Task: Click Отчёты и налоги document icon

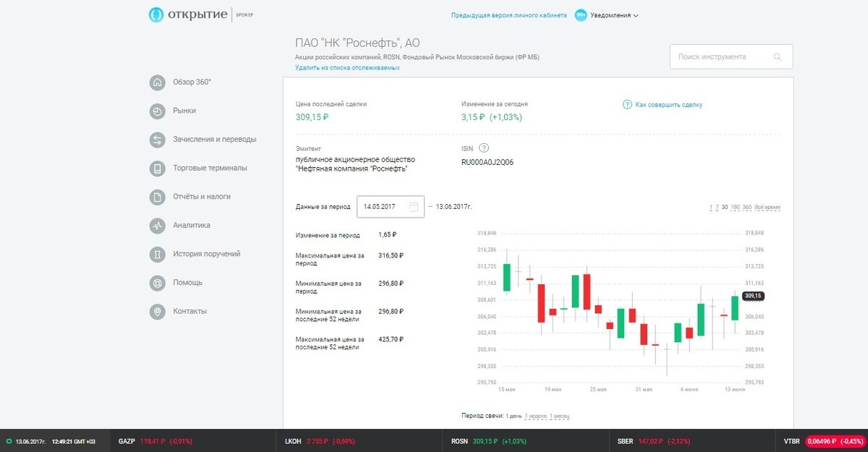Action: pos(158,197)
